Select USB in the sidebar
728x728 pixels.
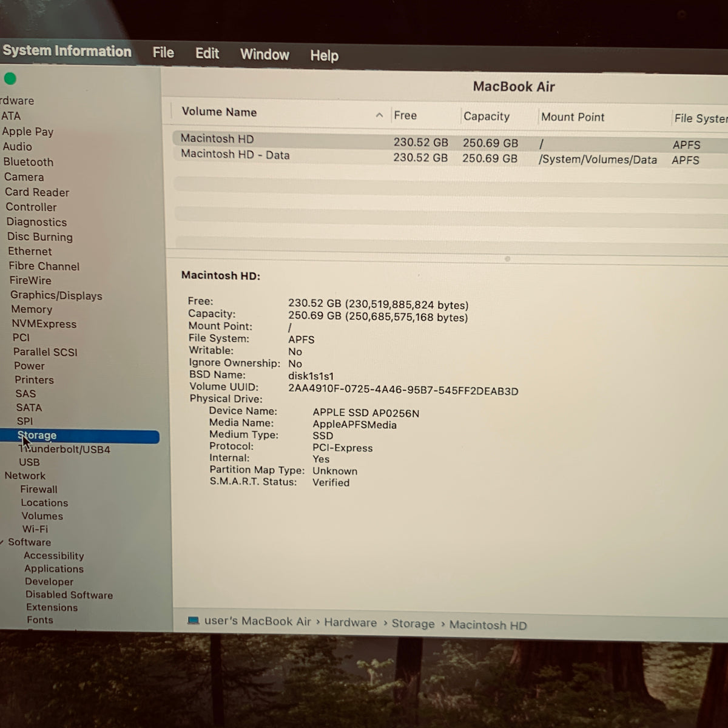click(29, 462)
